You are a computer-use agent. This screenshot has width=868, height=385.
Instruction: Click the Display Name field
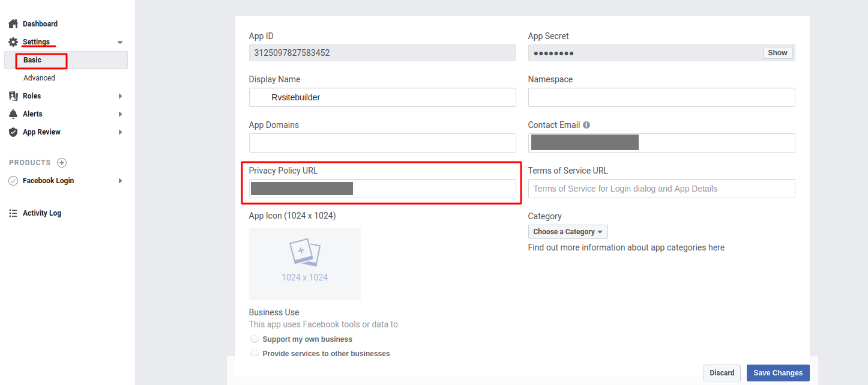[x=382, y=97]
